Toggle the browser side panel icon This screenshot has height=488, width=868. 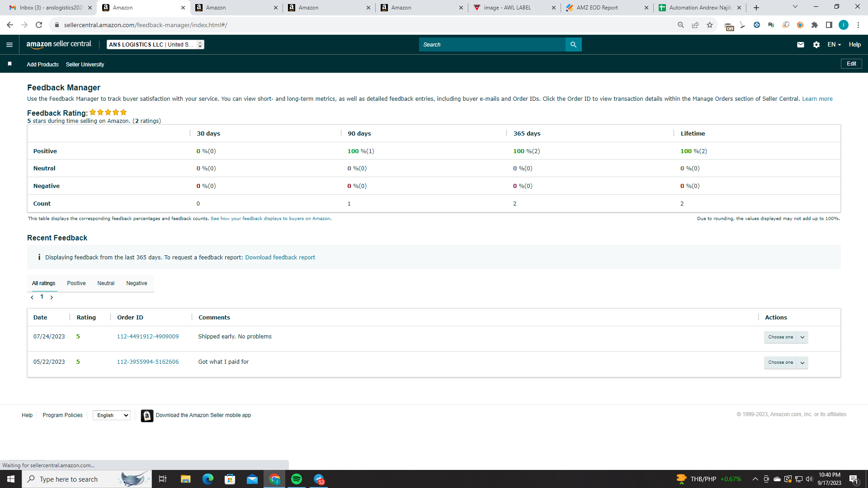pyautogui.click(x=829, y=25)
